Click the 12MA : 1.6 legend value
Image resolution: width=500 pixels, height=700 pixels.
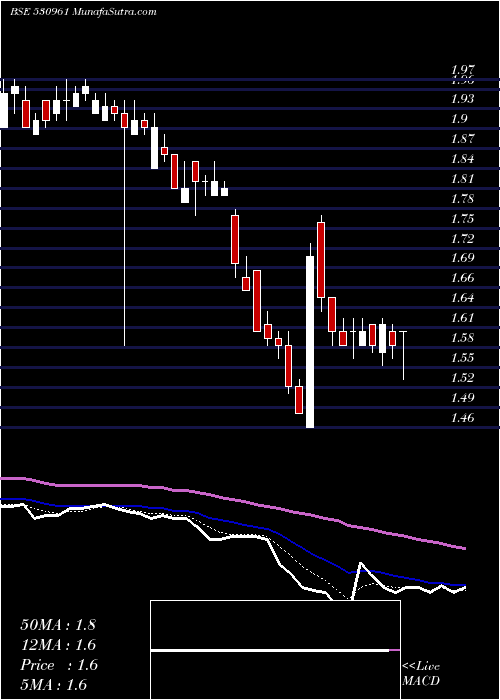click(x=58, y=645)
